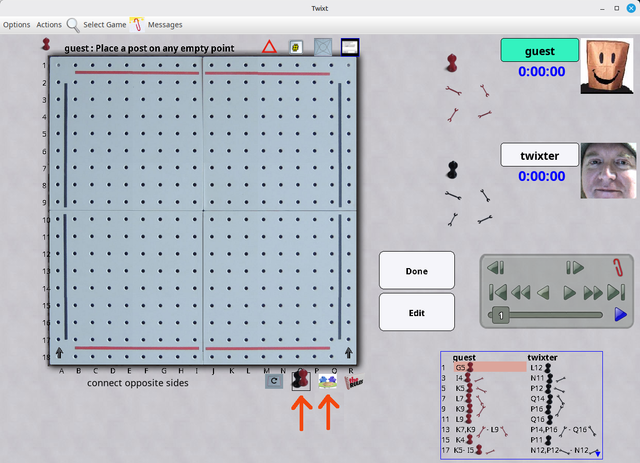Click the move slider track
Viewport: 640px width, 463px height.
click(x=545, y=315)
